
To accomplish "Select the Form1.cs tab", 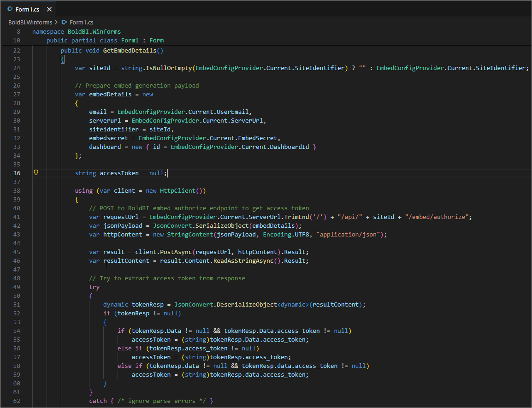I will click(28, 9).
